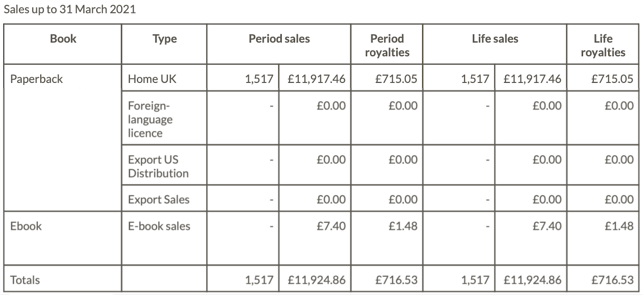Viewport: 644px width, 295px height.
Task: Select the Export Sales type cell
Action: tap(158, 199)
